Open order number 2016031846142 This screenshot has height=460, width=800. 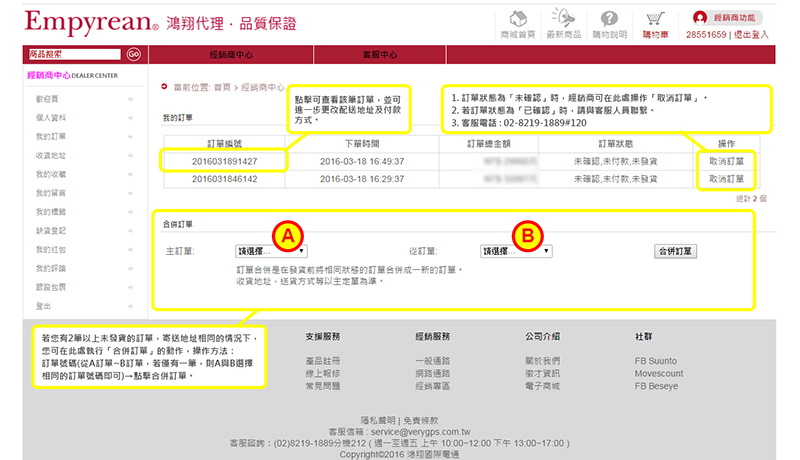pyautogui.click(x=223, y=179)
